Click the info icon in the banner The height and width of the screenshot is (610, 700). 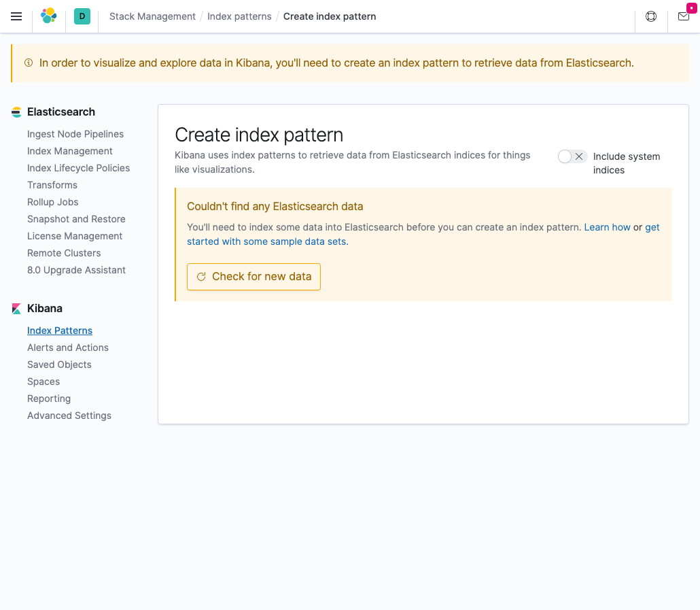click(29, 63)
